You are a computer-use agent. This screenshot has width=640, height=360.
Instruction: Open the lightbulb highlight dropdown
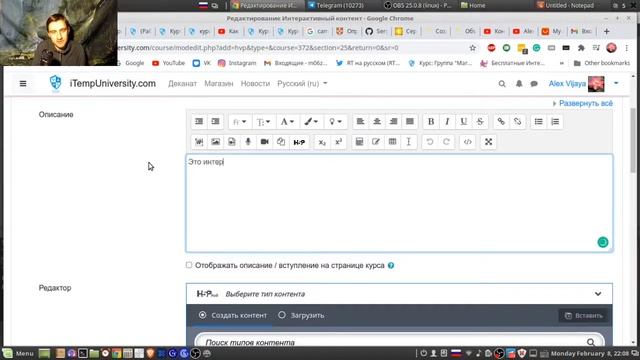(x=336, y=122)
